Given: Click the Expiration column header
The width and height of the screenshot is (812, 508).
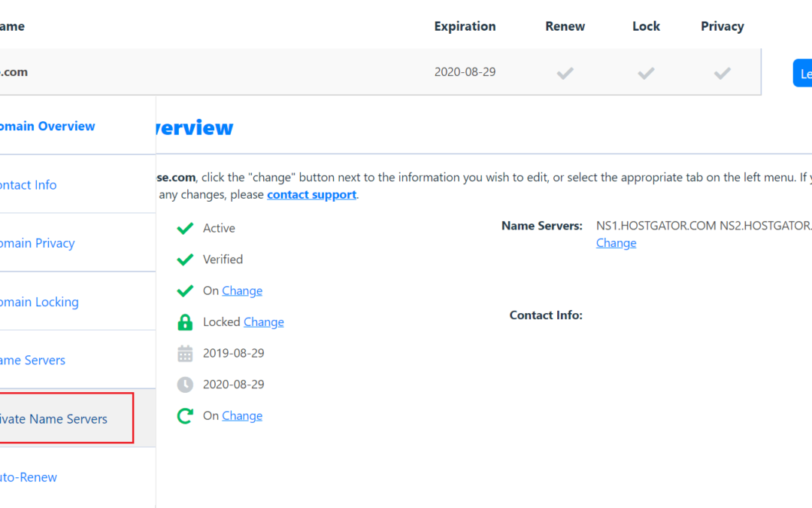Looking at the screenshot, I should [x=465, y=26].
